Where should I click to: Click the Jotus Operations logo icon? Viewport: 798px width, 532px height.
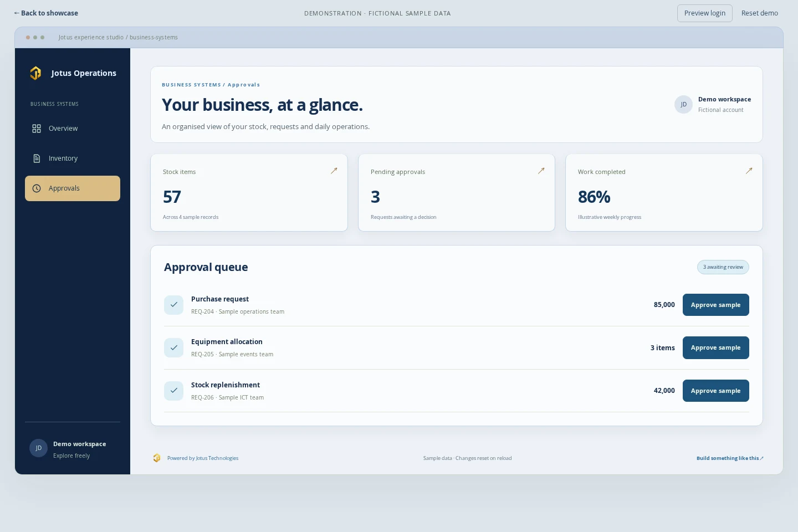point(35,73)
